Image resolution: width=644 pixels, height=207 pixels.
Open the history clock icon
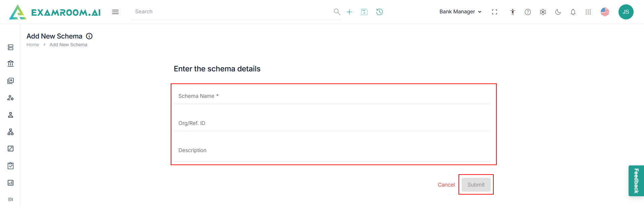(379, 12)
